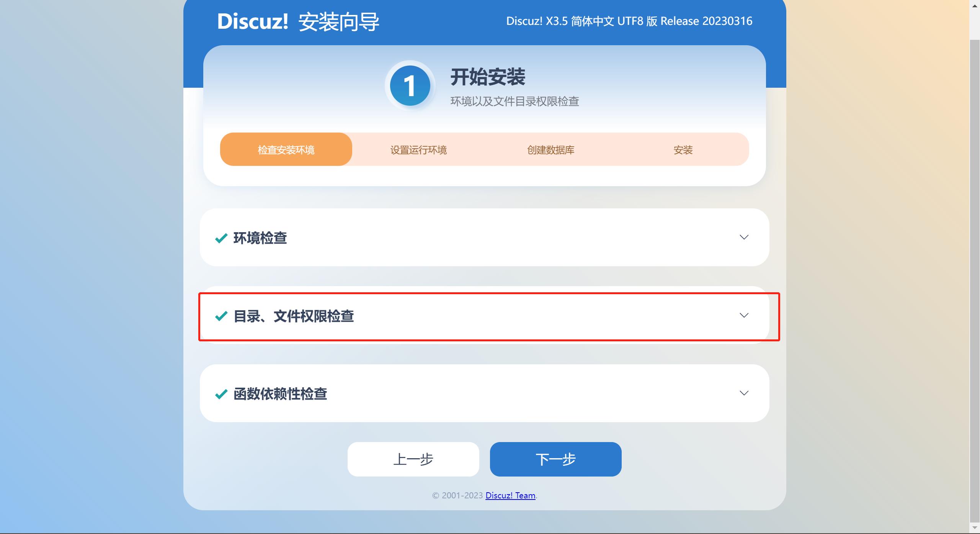This screenshot has height=534, width=980.
Task: Click the 上一步 button
Action: (413, 459)
